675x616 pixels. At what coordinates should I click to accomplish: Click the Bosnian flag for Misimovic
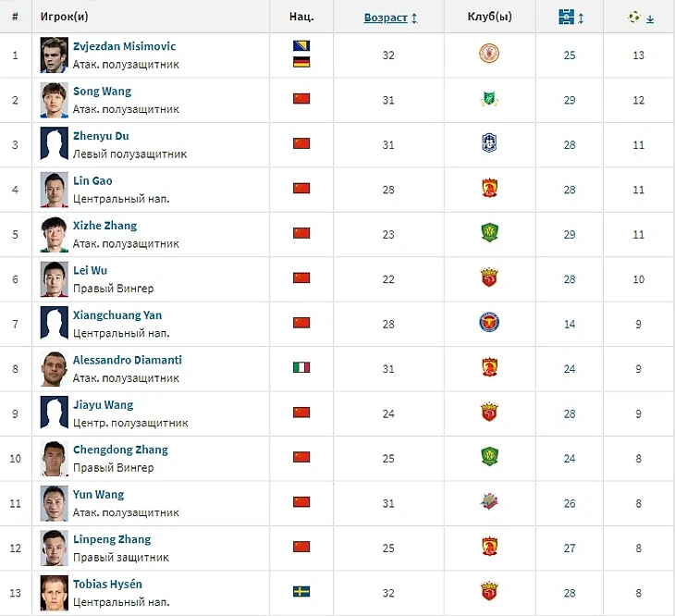(301, 46)
